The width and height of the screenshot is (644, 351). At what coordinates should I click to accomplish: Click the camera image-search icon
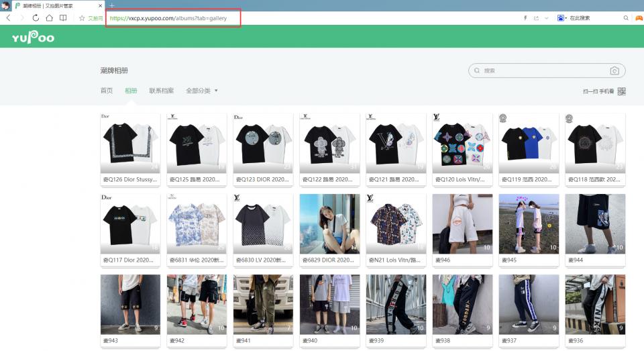[614, 70]
